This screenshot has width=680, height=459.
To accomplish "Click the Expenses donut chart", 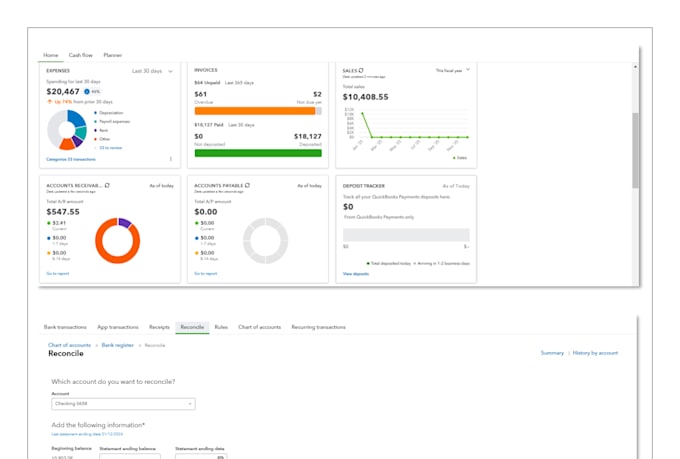I will [x=67, y=129].
